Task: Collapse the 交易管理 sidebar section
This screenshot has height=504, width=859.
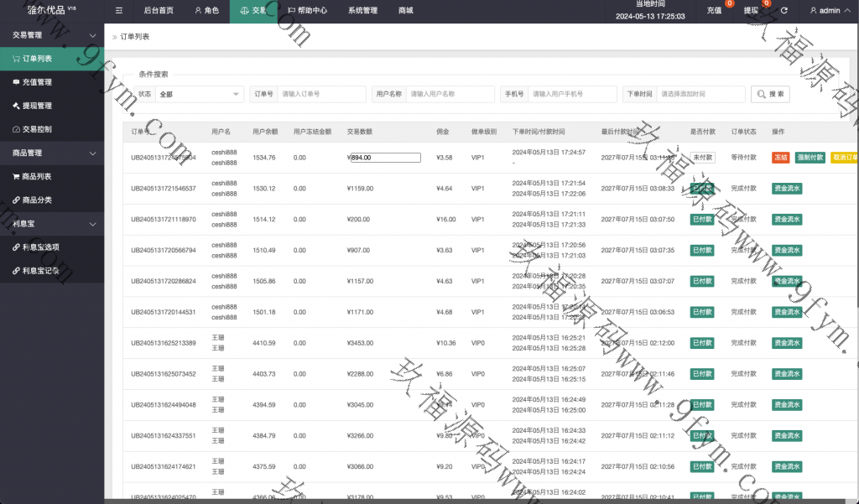Action: (x=91, y=35)
